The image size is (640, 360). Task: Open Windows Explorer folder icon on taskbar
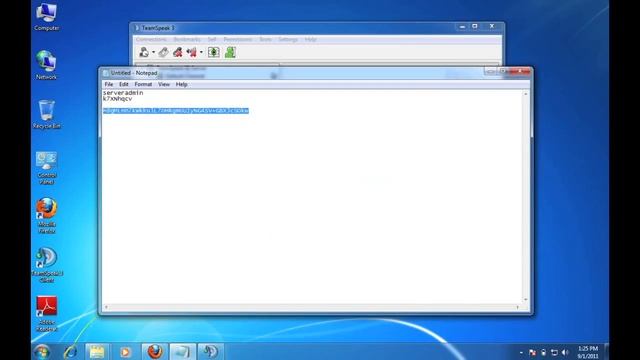(x=97, y=351)
